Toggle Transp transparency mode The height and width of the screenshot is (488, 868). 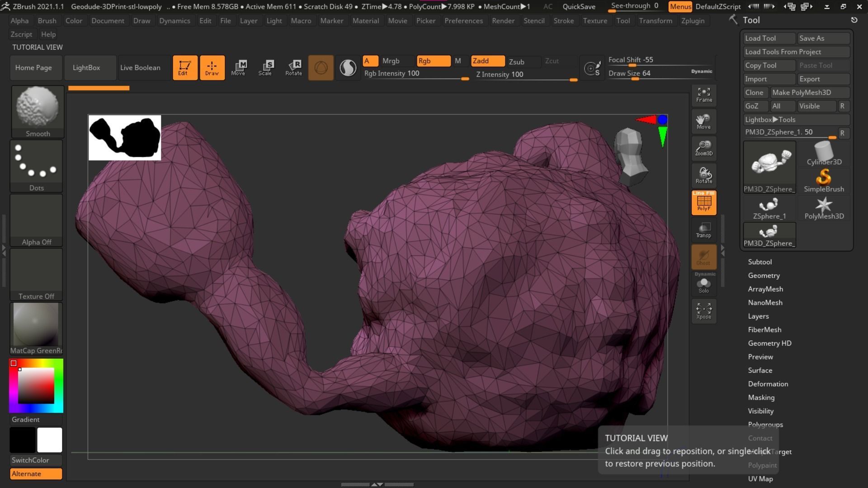pyautogui.click(x=704, y=230)
